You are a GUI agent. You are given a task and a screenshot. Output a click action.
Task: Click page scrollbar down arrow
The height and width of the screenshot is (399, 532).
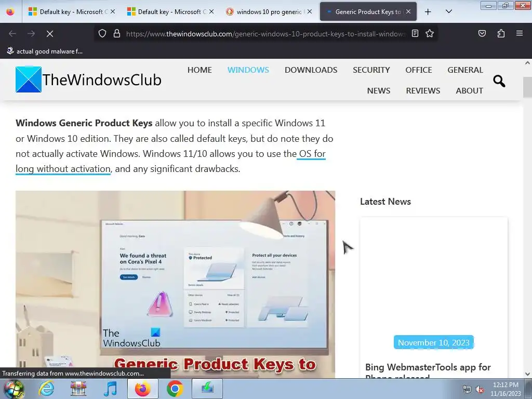pyautogui.click(x=527, y=374)
